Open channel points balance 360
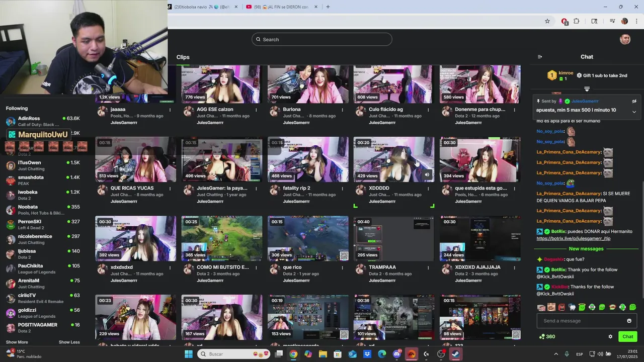 point(547,337)
